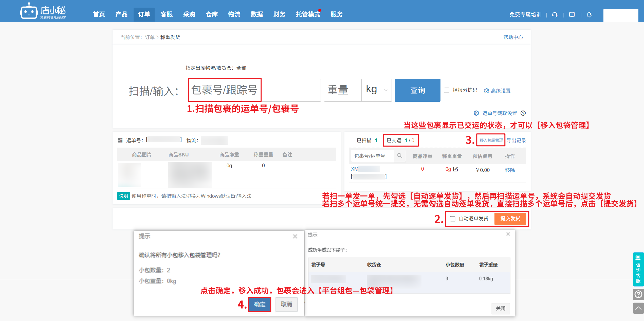The image size is (644, 321).
Task: Click the orange 提交发货 button
Action: pos(510,219)
